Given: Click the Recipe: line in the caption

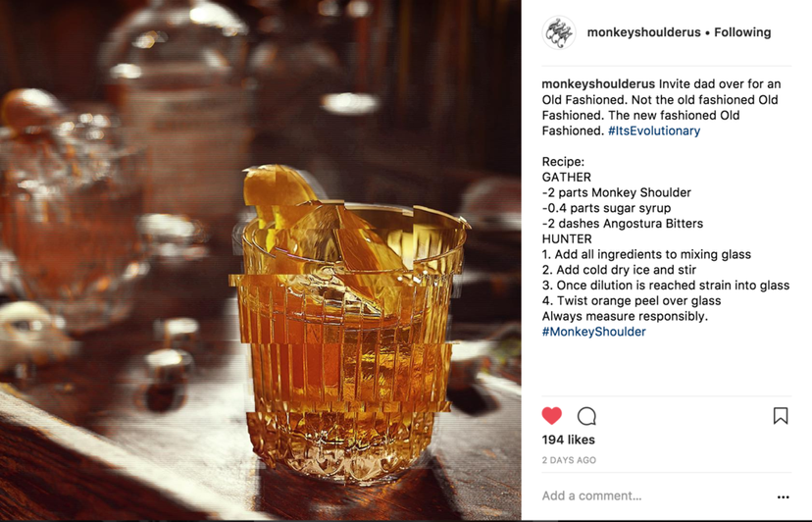Looking at the screenshot, I should (563, 162).
